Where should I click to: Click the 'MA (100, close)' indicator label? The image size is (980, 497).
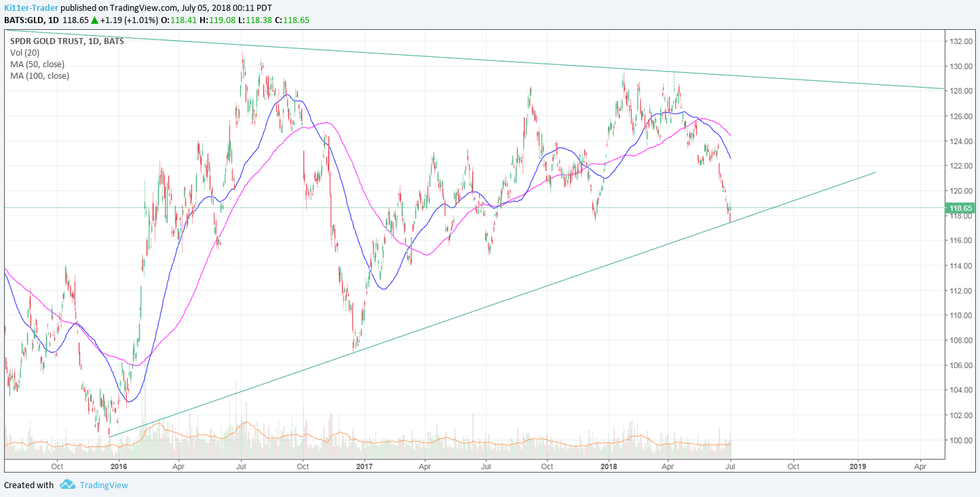coord(39,75)
